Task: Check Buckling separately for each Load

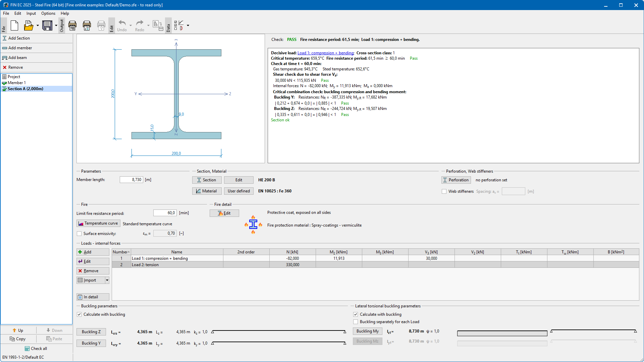Action: click(x=356, y=322)
